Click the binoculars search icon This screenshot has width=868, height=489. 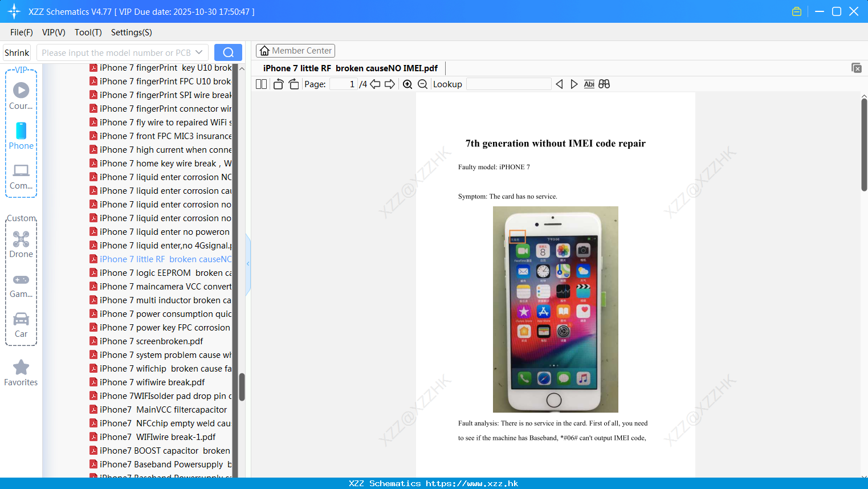604,84
